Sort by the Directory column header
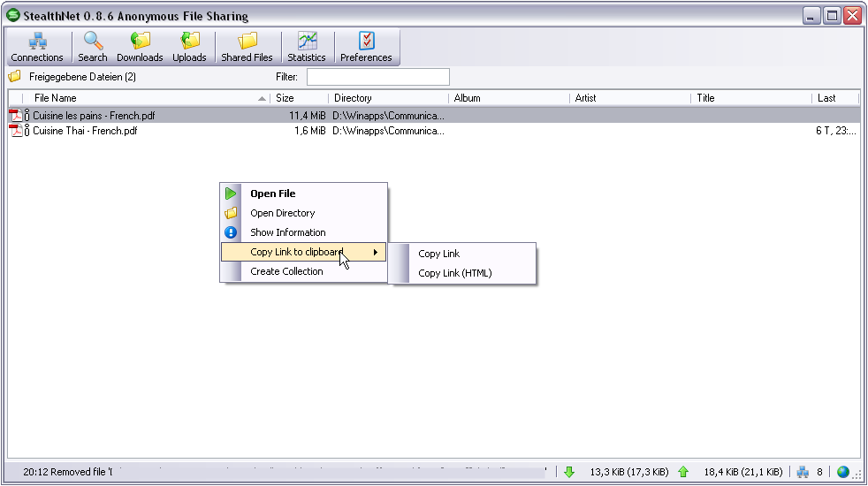Image resolution: width=868 pixels, height=486 pixels. tap(388, 98)
